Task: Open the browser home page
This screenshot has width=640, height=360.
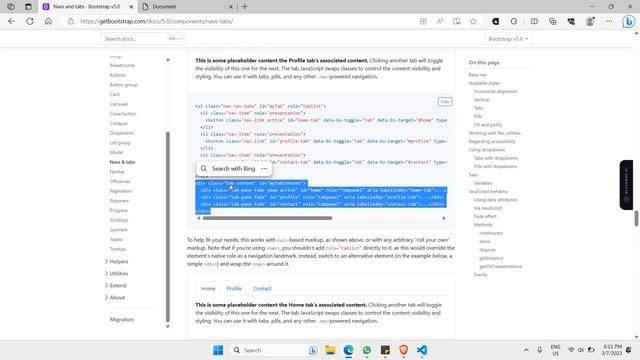Action: click(48, 21)
